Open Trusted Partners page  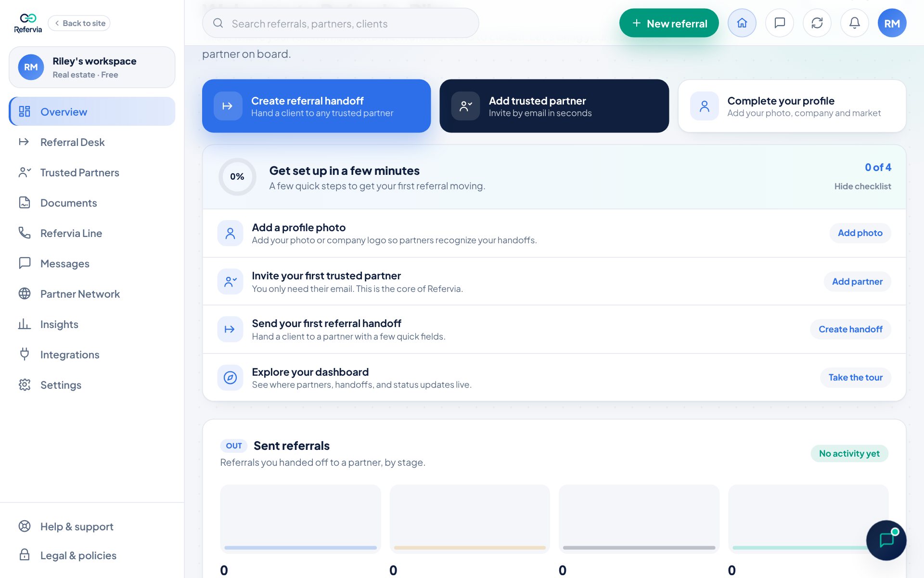[x=92, y=172]
